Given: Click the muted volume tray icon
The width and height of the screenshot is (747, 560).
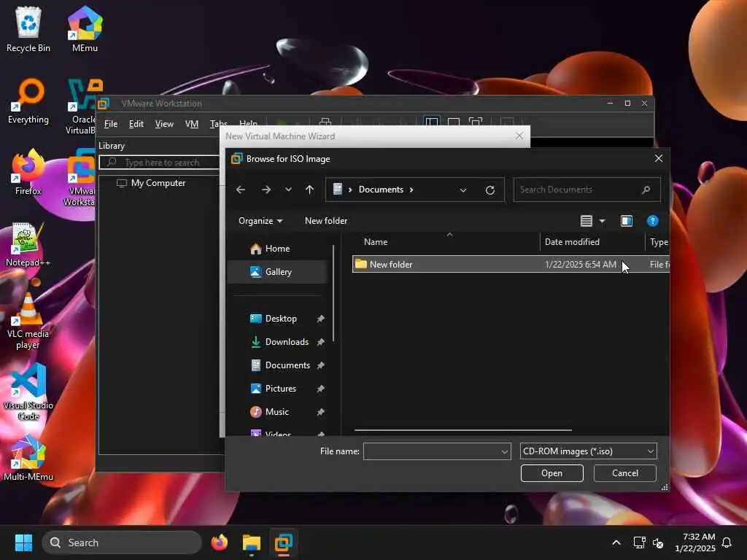Looking at the screenshot, I should (659, 542).
